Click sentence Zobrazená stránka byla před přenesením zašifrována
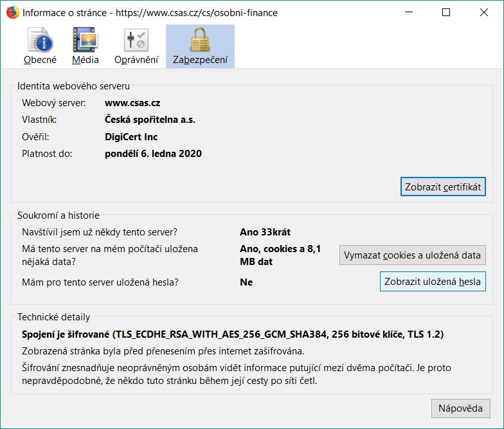504x429 pixels. [163, 351]
